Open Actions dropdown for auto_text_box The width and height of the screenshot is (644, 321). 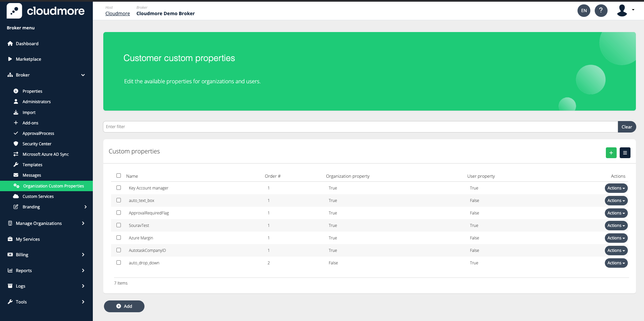[x=616, y=201]
